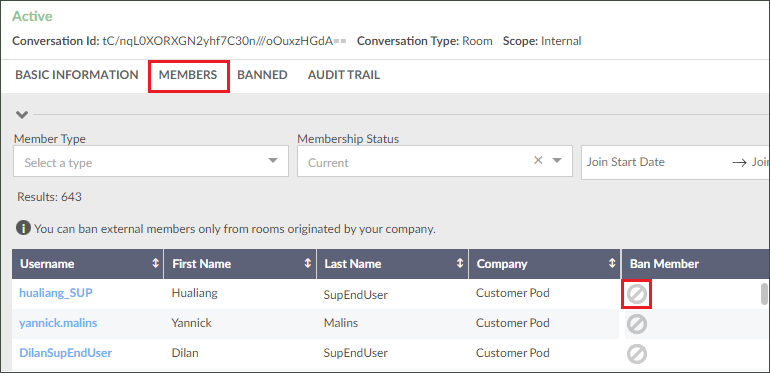Switch to the Banned tab
This screenshot has width=770, height=373.
click(x=262, y=75)
